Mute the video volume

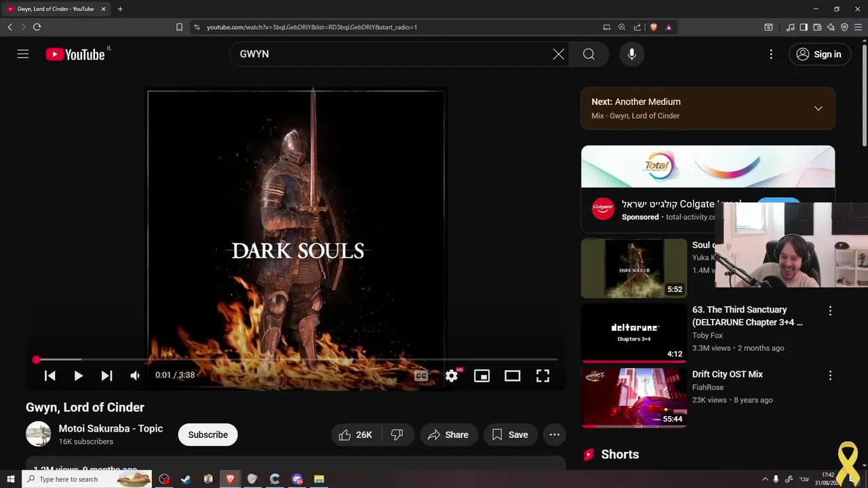[x=135, y=375]
